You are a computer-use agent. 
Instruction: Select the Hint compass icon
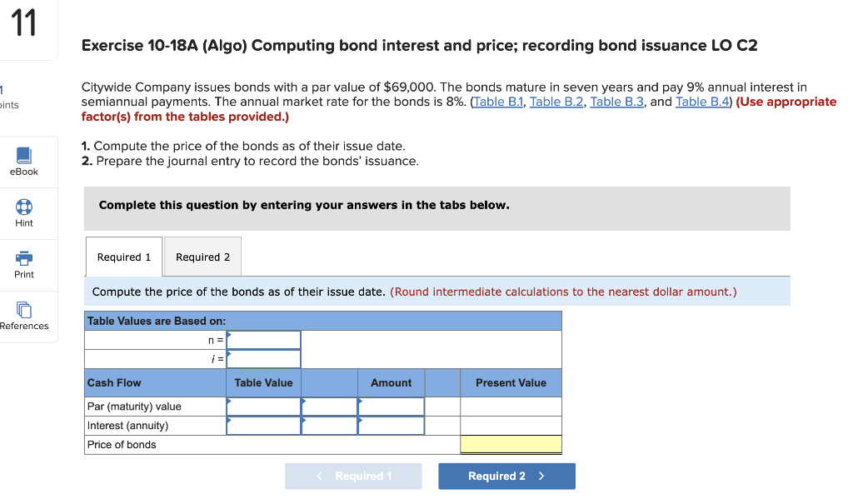[x=23, y=208]
